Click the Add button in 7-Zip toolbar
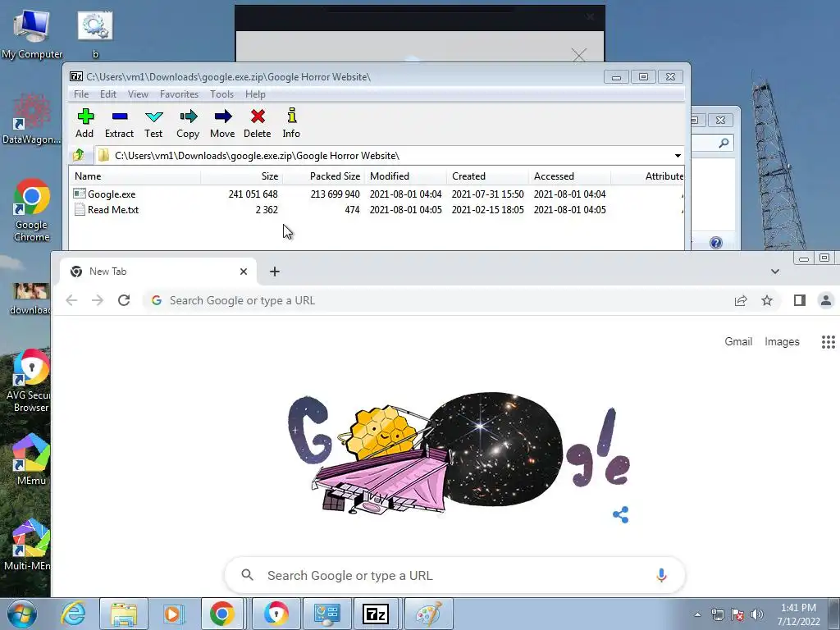This screenshot has height=630, width=840. tap(84, 123)
